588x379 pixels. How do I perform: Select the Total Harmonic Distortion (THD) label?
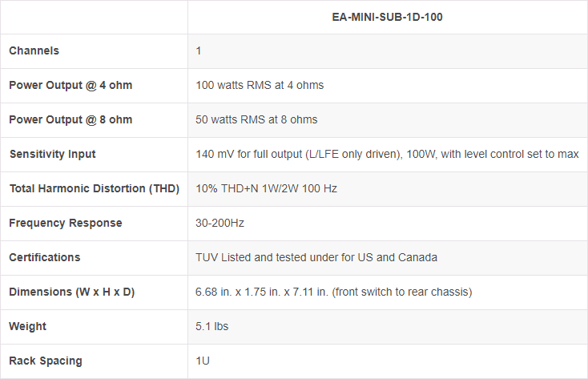94,188
